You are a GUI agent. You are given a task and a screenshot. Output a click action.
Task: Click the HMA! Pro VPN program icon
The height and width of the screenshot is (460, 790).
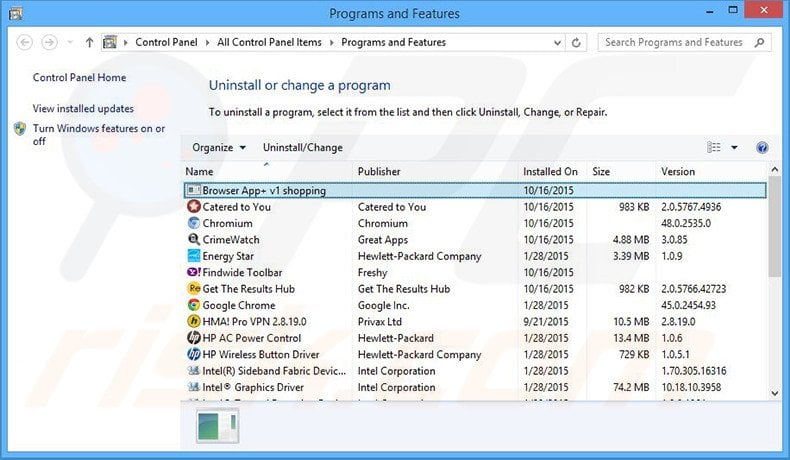pyautogui.click(x=193, y=321)
